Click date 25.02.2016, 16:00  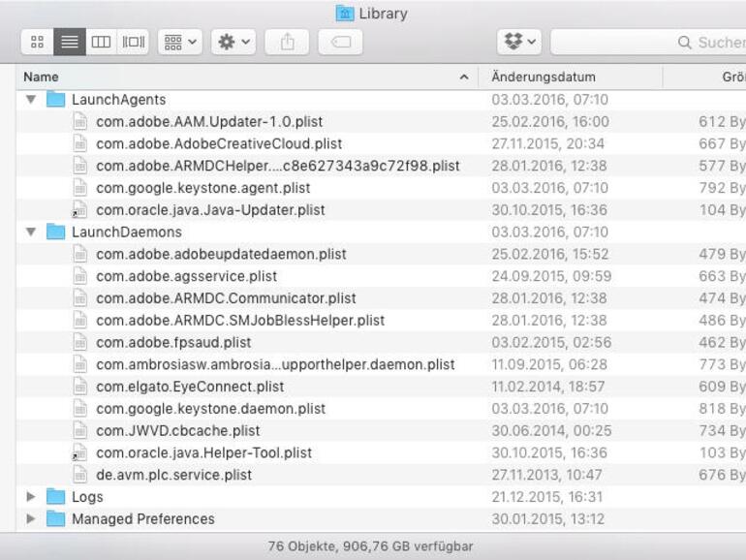550,121
